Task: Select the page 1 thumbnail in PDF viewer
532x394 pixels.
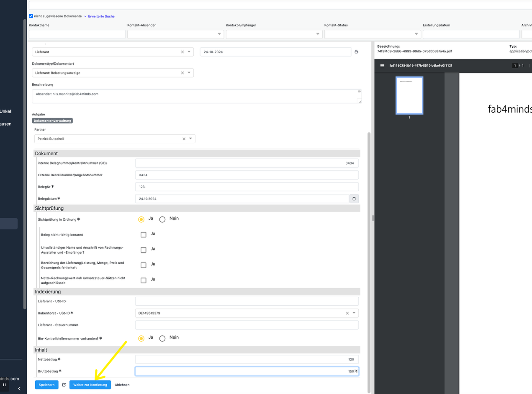Action: click(x=409, y=95)
